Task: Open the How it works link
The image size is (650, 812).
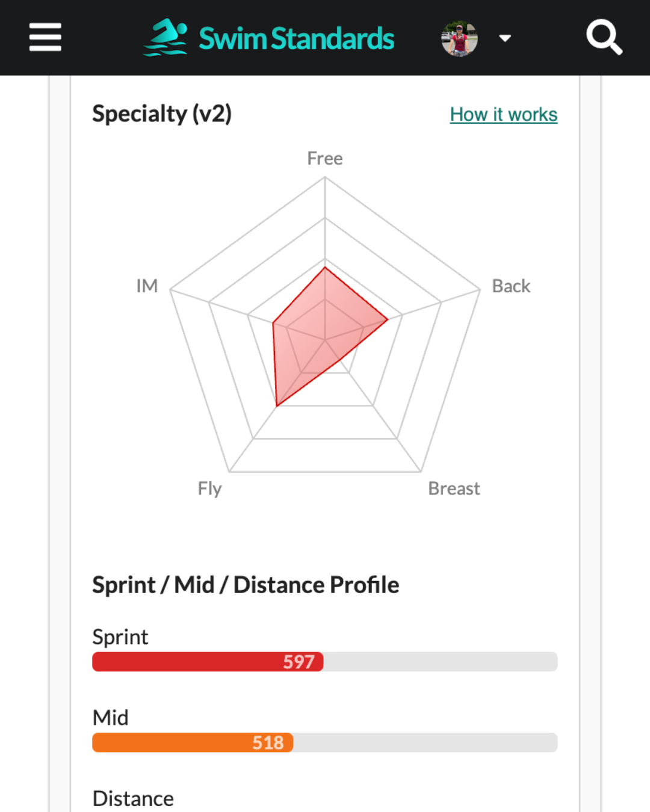Action: 503,114
